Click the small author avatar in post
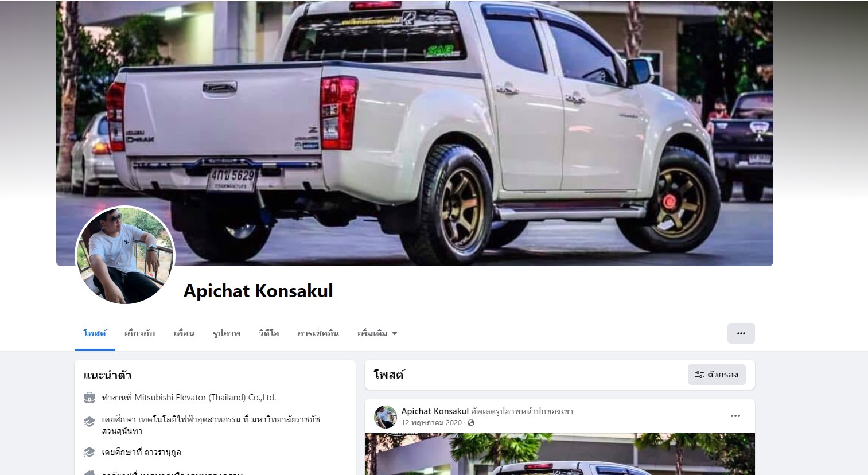 tap(386, 417)
